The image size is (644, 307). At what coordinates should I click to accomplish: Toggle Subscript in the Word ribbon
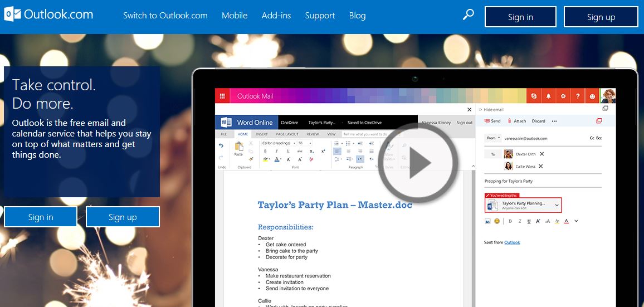point(312,151)
